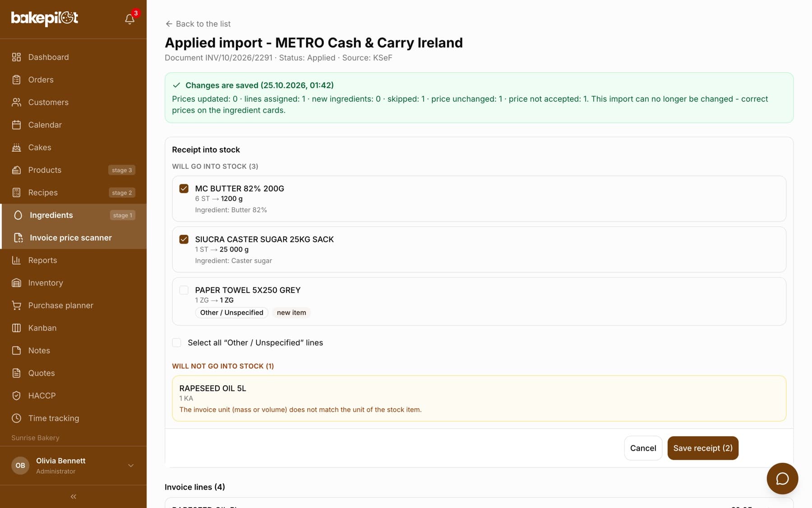Screen dimensions: 812x508
Task: Click the Customers people icon
Action: [x=16, y=102]
